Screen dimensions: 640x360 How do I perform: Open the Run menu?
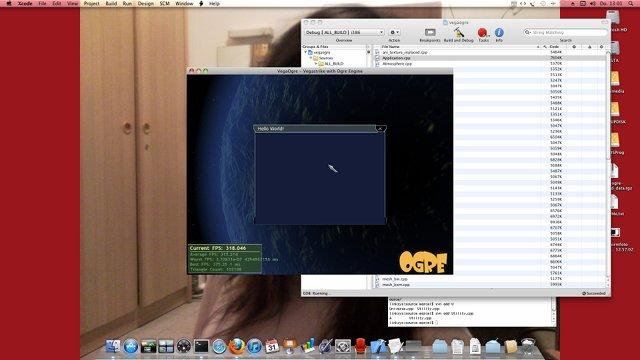click(127, 3)
